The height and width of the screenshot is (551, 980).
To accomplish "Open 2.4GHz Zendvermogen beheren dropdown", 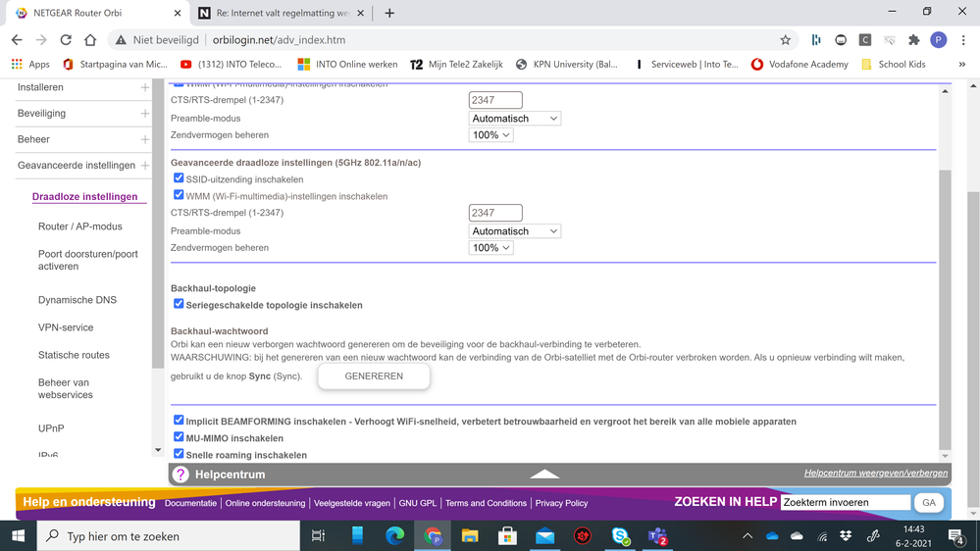I will coord(490,135).
